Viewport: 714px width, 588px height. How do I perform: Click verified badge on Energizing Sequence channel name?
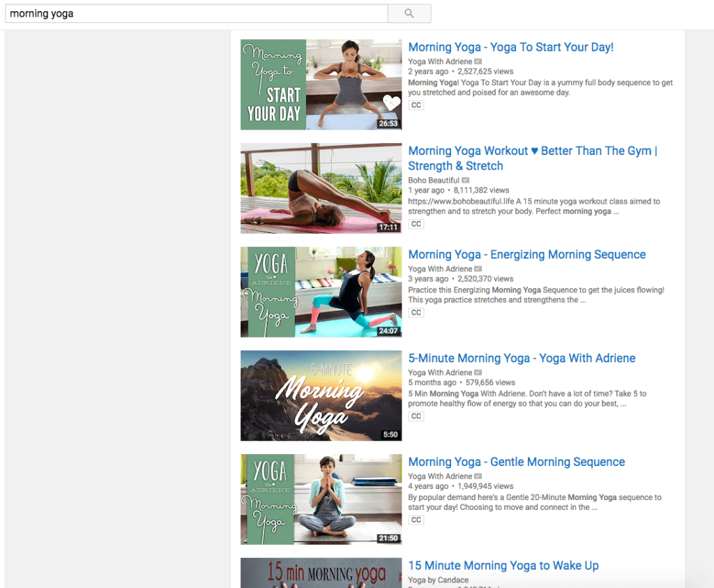pyautogui.click(x=478, y=269)
